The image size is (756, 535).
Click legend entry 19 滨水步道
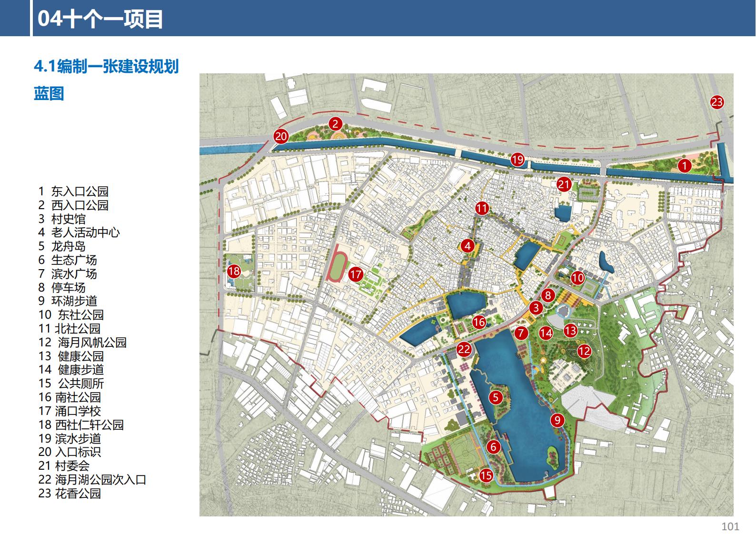coord(70,439)
